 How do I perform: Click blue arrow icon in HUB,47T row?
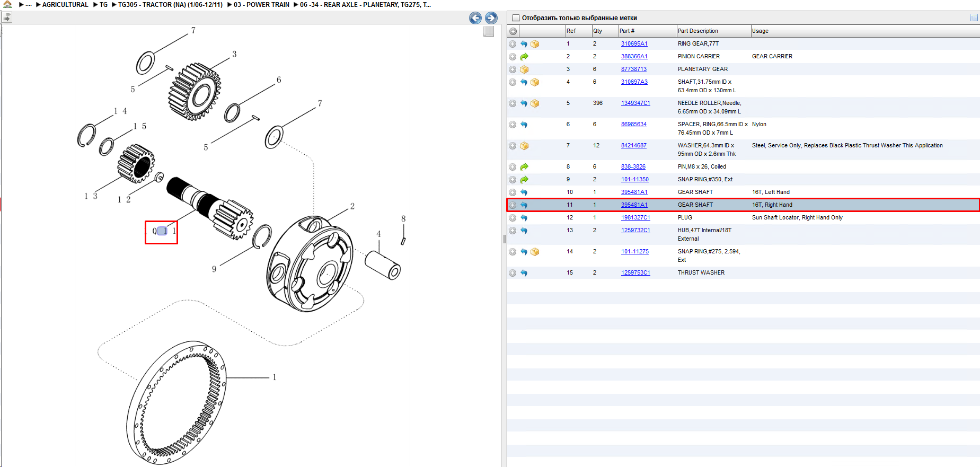(524, 231)
